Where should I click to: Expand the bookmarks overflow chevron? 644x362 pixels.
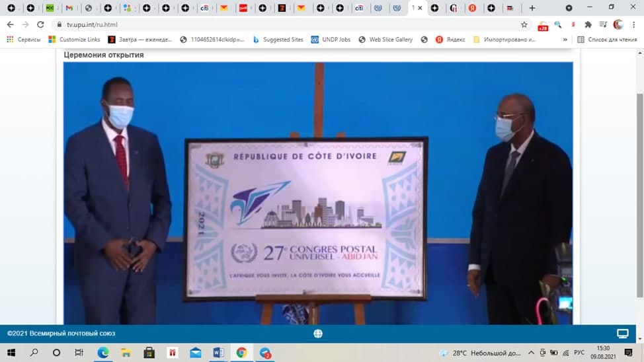565,40
